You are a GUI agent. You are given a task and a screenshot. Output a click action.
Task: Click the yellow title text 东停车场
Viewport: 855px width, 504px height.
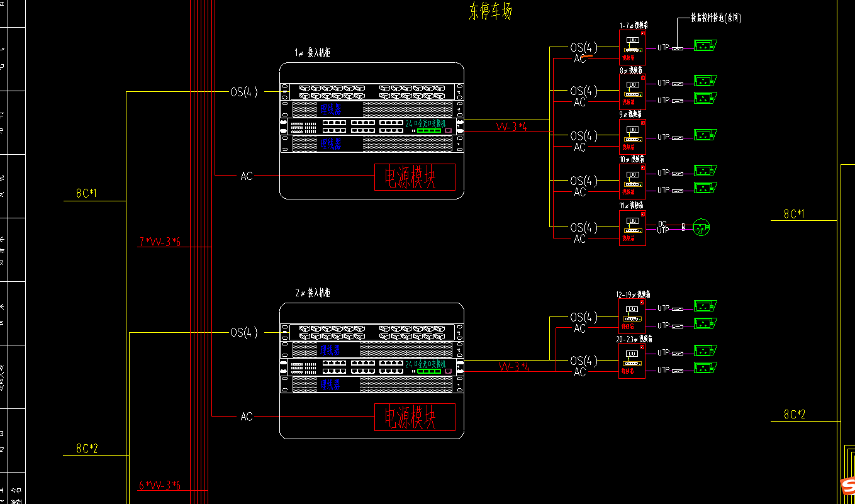(x=491, y=11)
